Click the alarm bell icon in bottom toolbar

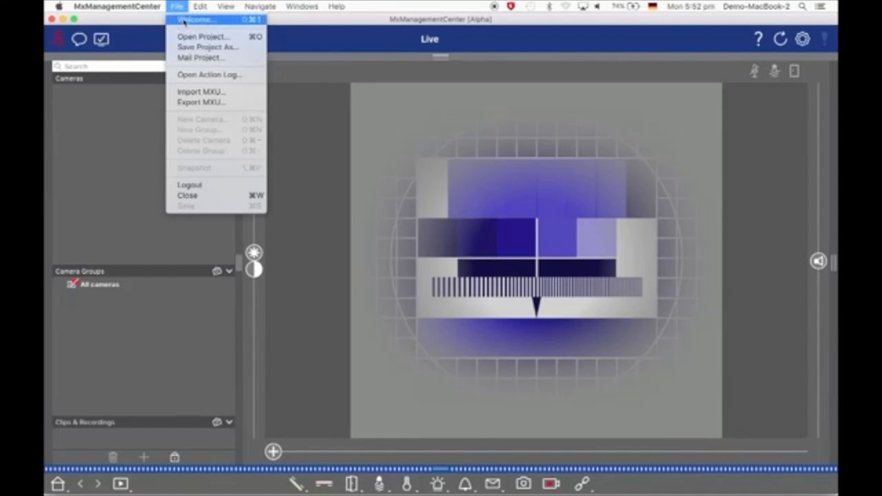pyautogui.click(x=465, y=484)
